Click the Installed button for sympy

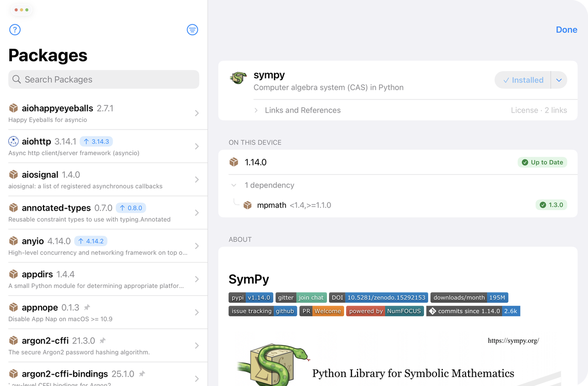pyautogui.click(x=523, y=80)
